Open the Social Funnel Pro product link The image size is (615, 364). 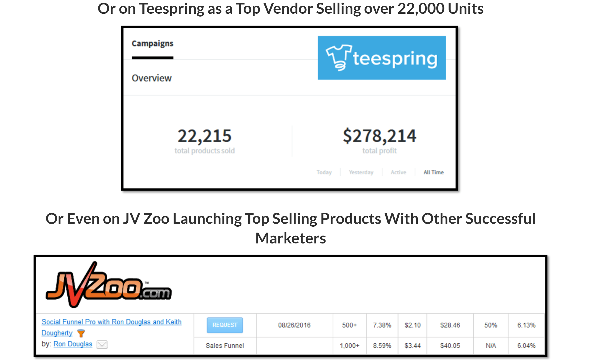click(x=111, y=322)
